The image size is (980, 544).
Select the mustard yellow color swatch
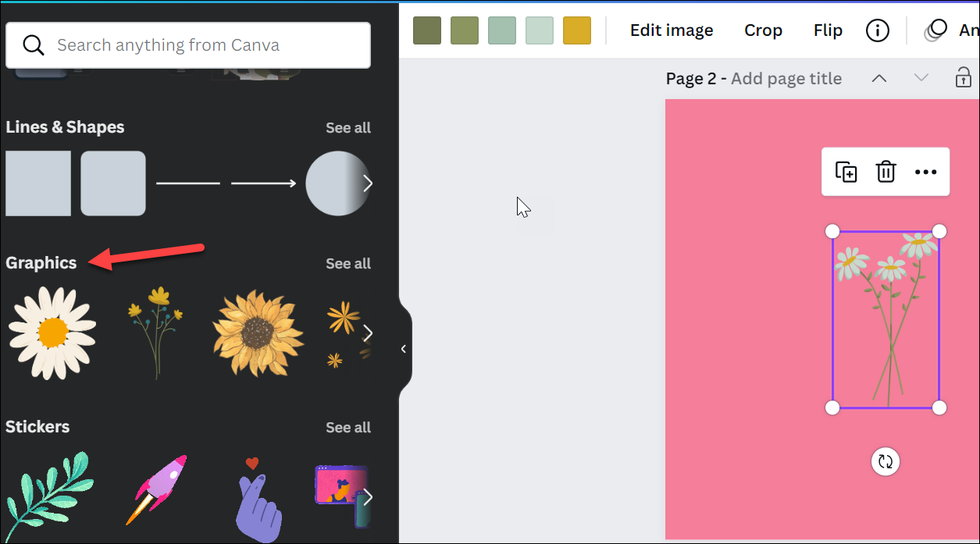577,30
